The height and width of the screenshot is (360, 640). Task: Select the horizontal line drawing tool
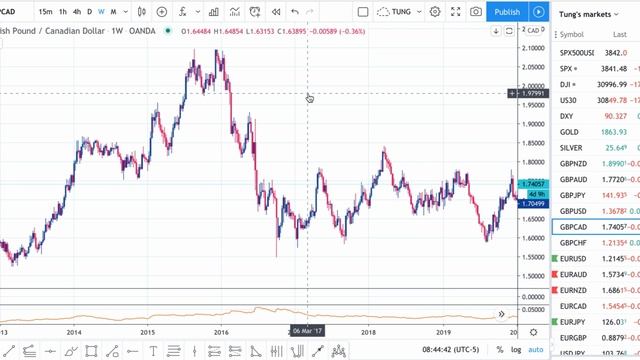tap(50, 351)
